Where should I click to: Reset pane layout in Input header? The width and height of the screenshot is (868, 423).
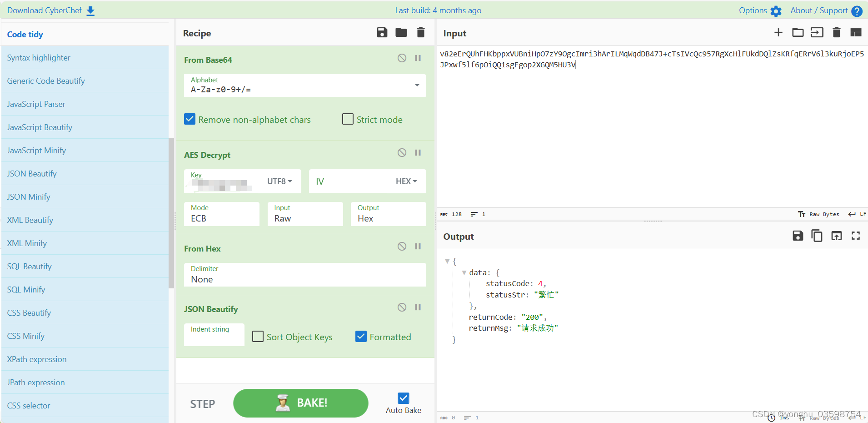click(x=856, y=32)
